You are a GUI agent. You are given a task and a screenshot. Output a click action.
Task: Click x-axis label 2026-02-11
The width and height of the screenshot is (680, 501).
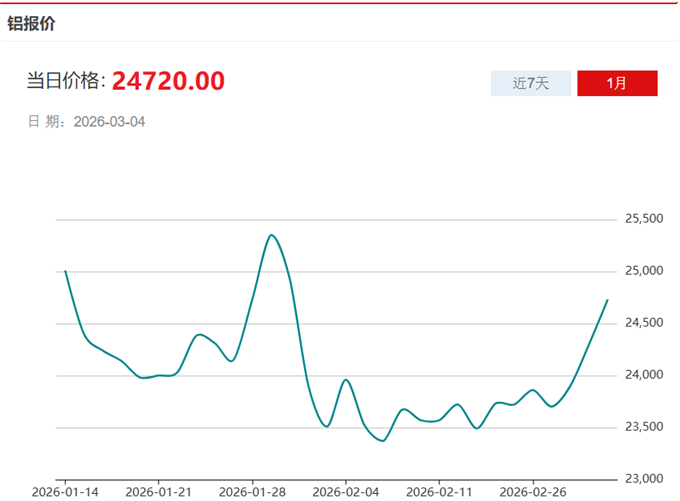pyautogui.click(x=438, y=492)
